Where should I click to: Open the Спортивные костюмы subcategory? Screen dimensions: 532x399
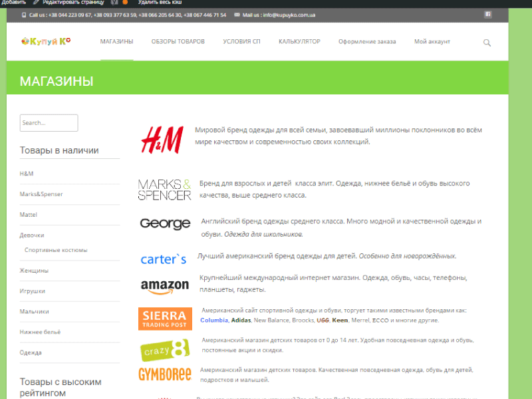click(56, 250)
